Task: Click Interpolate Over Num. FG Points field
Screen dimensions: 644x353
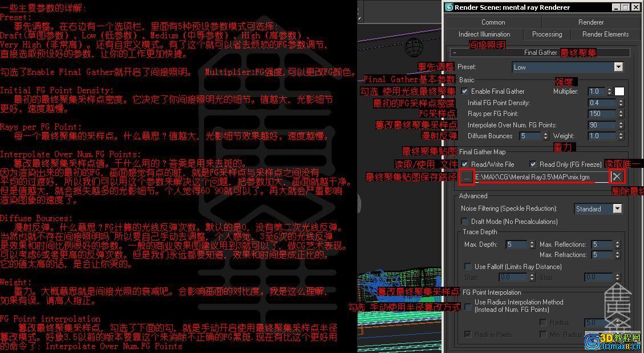Action: click(x=602, y=125)
